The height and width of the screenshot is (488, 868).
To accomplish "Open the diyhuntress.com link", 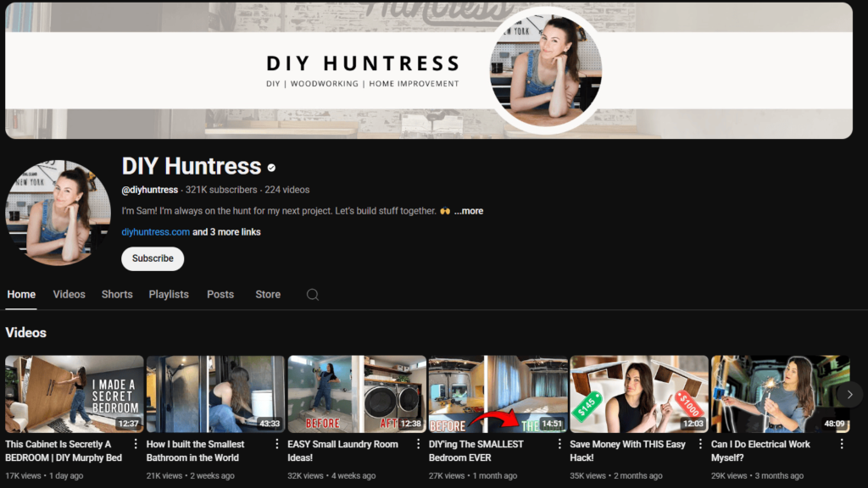I will (x=155, y=232).
